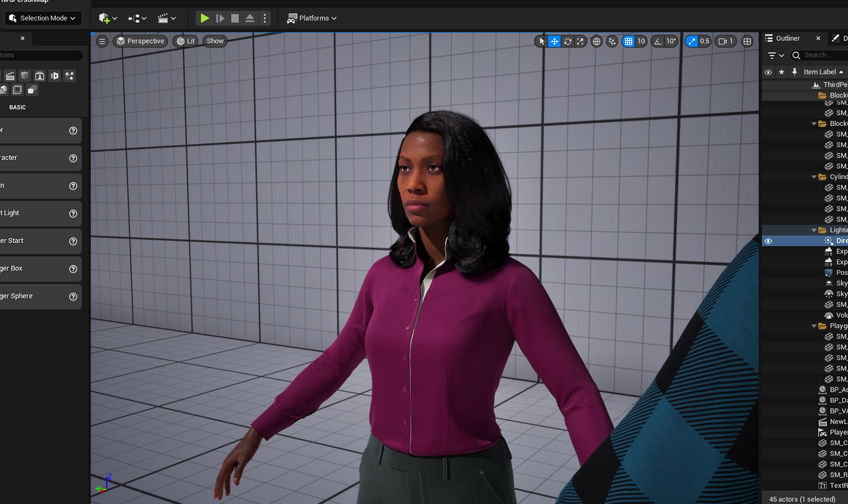Toggle scale snapping in viewport
The image size is (848, 504).
(x=691, y=41)
